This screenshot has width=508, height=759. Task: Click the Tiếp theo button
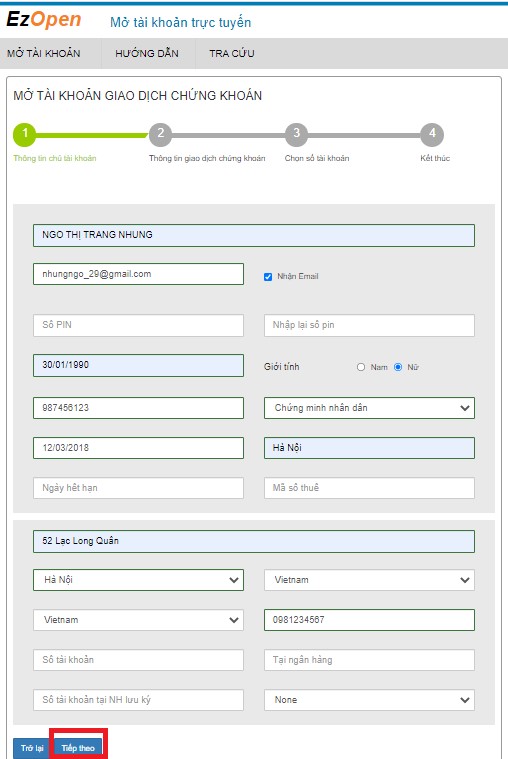(x=78, y=748)
